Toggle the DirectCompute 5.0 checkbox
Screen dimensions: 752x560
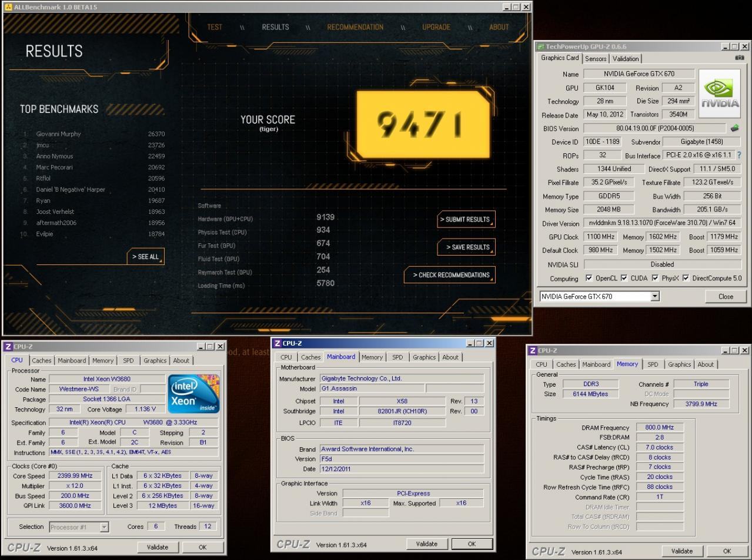pyautogui.click(x=686, y=278)
